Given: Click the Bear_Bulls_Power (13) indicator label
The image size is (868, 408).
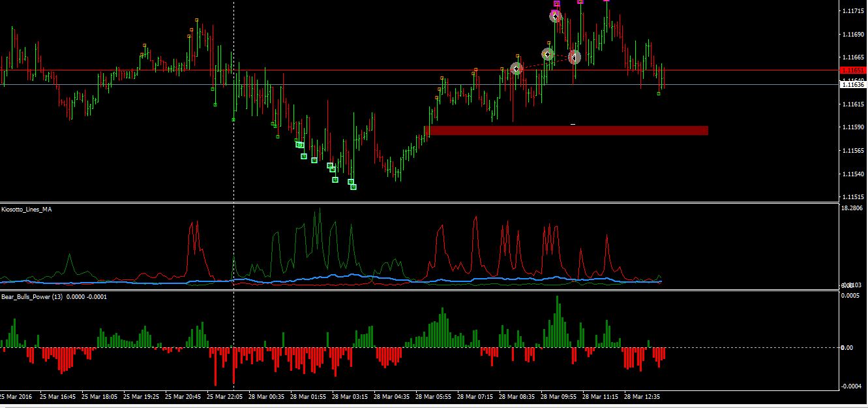Looking at the screenshot, I should (x=54, y=296).
